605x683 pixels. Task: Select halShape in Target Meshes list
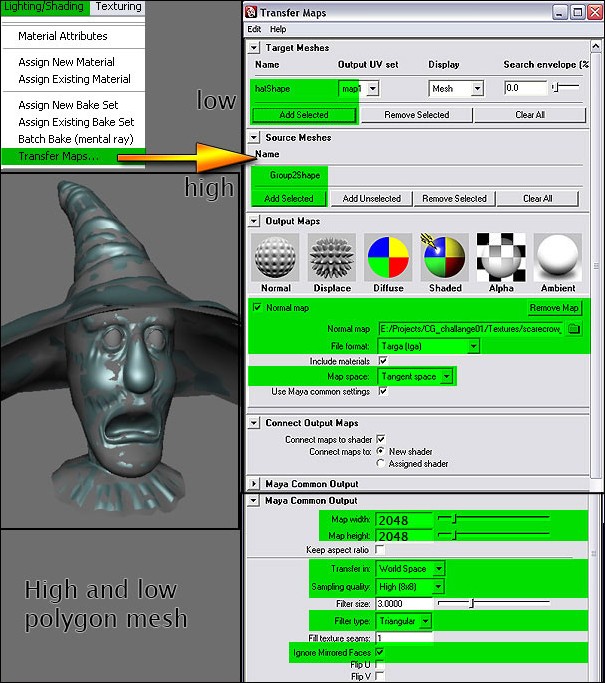[x=272, y=88]
